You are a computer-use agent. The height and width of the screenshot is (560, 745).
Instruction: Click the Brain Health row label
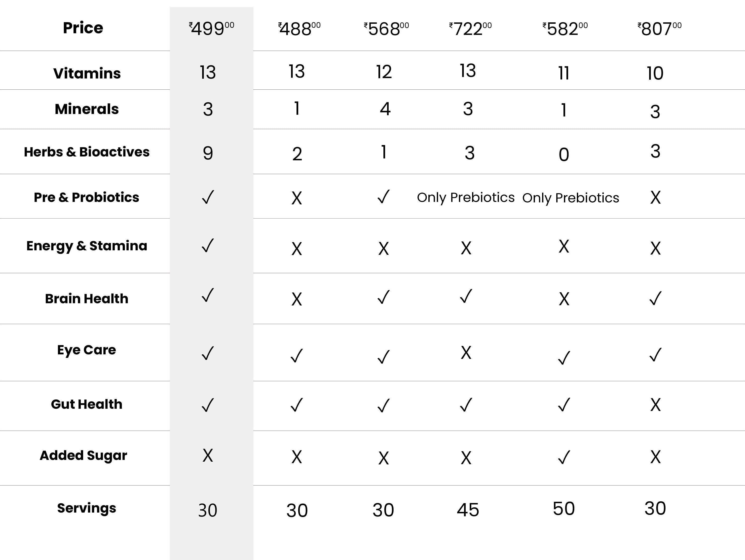click(87, 299)
